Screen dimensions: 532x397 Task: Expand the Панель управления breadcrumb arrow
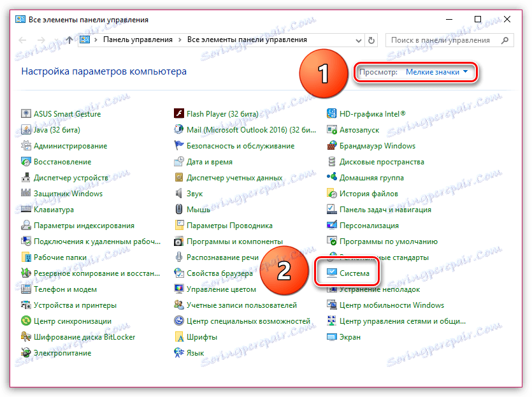click(x=180, y=40)
